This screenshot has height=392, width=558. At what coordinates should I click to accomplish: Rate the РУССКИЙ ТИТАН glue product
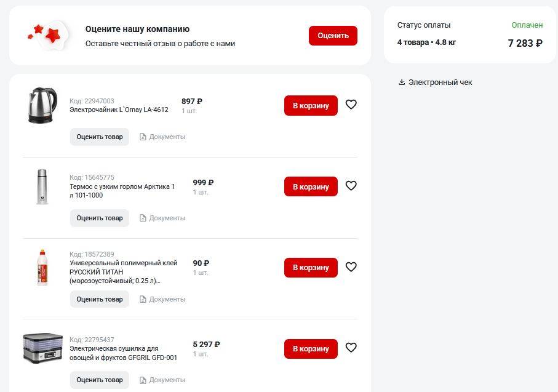click(x=99, y=300)
